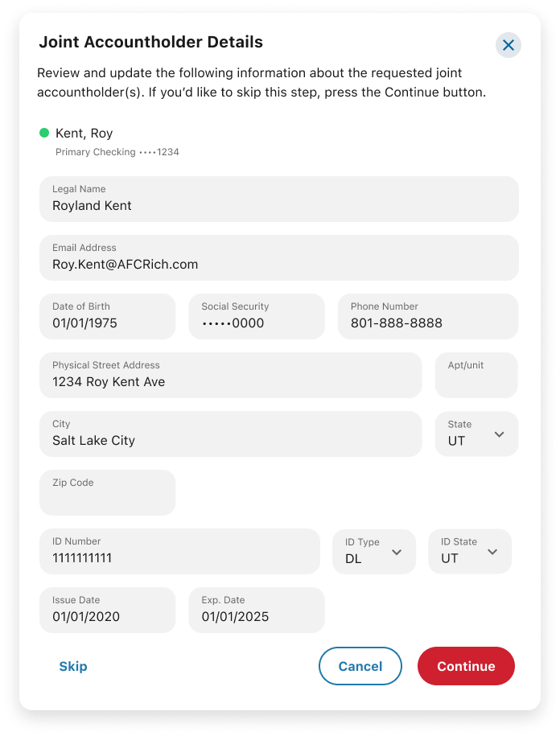Select the Email Address input field
Viewport: 560px width, 736px height.
coord(279,257)
